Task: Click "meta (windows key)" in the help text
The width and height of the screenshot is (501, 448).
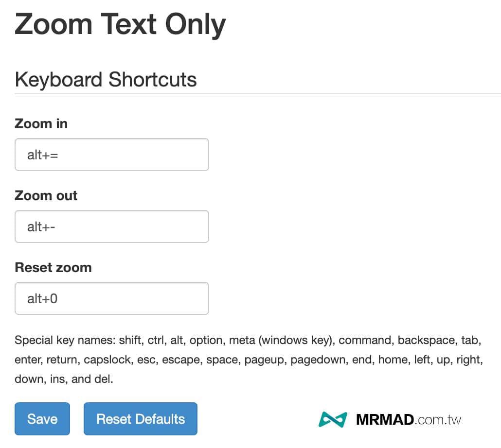Action: (282, 341)
